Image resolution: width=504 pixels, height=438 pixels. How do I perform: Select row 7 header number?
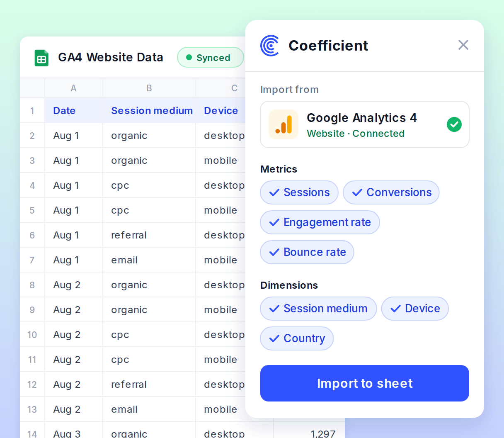click(x=32, y=260)
